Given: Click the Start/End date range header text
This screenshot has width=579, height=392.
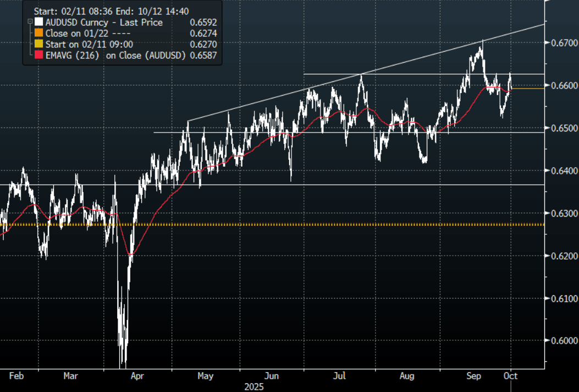Looking at the screenshot, I should pyautogui.click(x=111, y=12).
